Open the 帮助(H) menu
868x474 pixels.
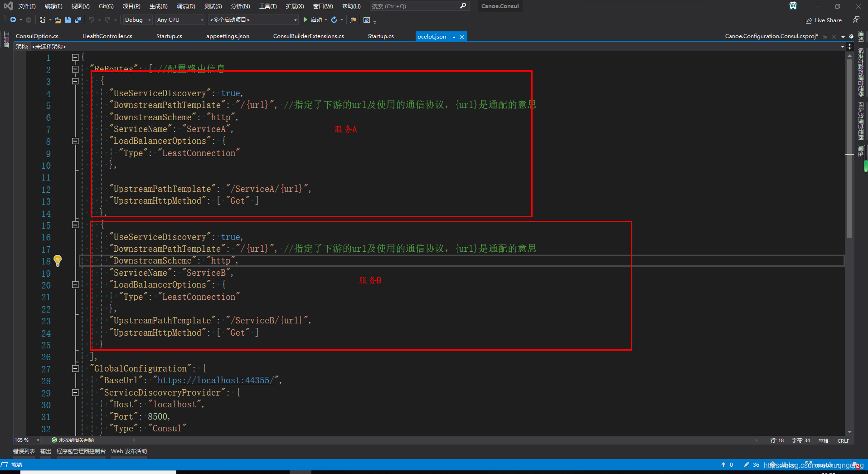point(351,6)
